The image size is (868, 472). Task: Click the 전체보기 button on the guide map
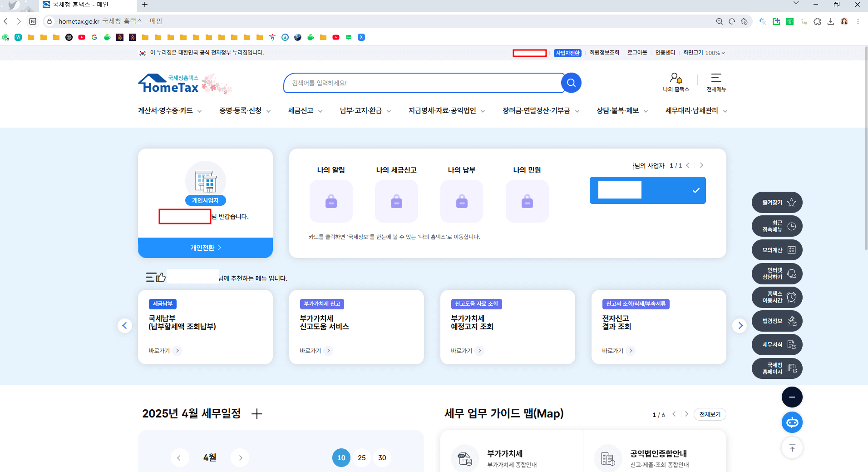709,414
